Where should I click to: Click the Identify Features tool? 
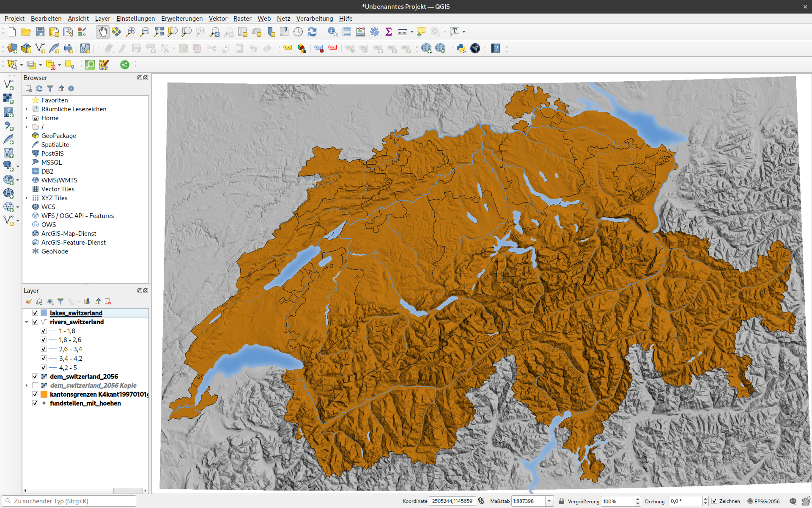pos(332,32)
